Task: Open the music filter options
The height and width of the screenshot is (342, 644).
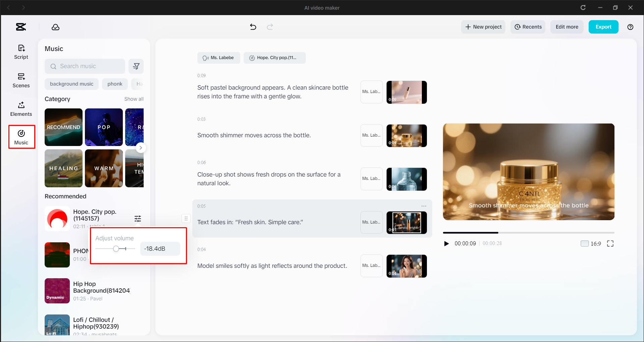Action: [136, 66]
